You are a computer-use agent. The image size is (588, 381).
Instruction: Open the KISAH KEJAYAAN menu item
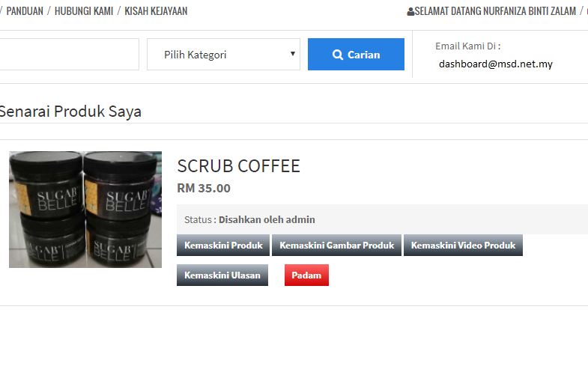click(156, 11)
